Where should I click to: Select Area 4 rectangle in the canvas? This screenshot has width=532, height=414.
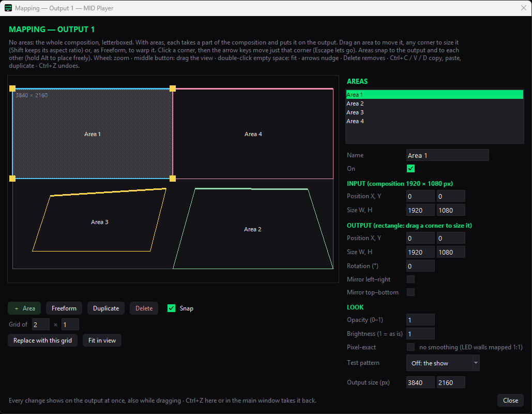(x=253, y=134)
